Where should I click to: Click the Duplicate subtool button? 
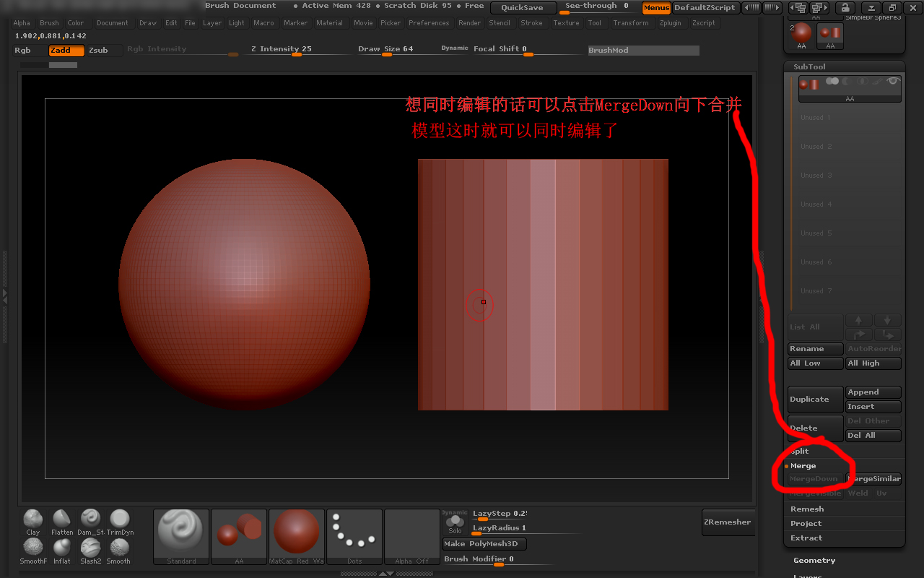coord(816,400)
